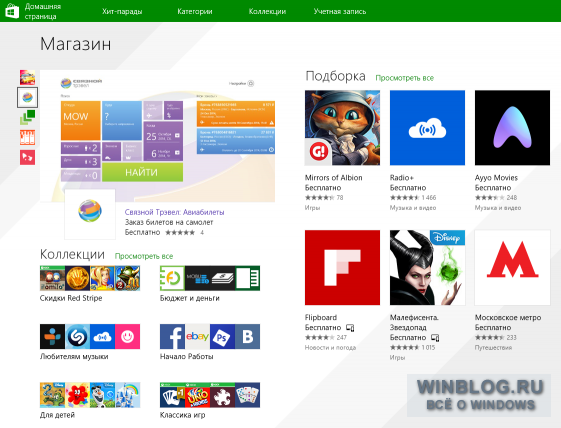Viewport: 561px width, 428px height.
Task: Click the Бюджет и деньги label
Action: click(190, 298)
